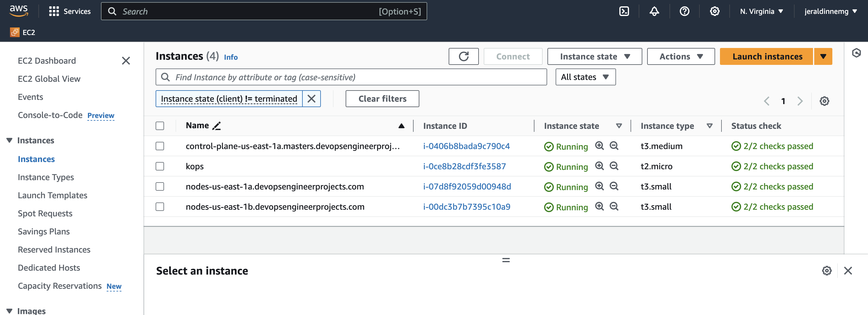The width and height of the screenshot is (868, 315).
Task: Open the hexagon info panel icon
Action: pos(856,53)
